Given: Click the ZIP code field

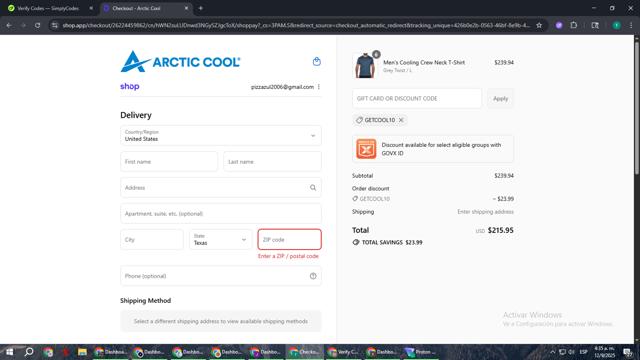Looking at the screenshot, I should coord(289,240).
